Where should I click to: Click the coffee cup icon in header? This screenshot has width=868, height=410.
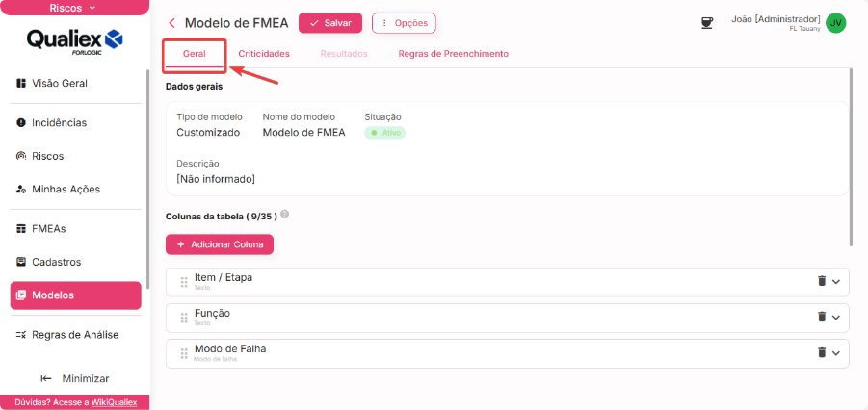[707, 22]
